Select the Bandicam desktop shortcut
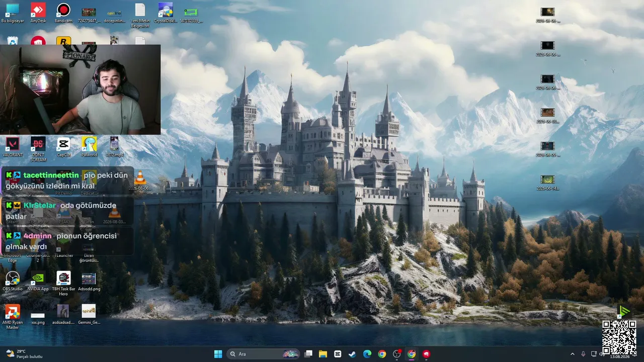This screenshot has width=644, height=362. [x=63, y=13]
